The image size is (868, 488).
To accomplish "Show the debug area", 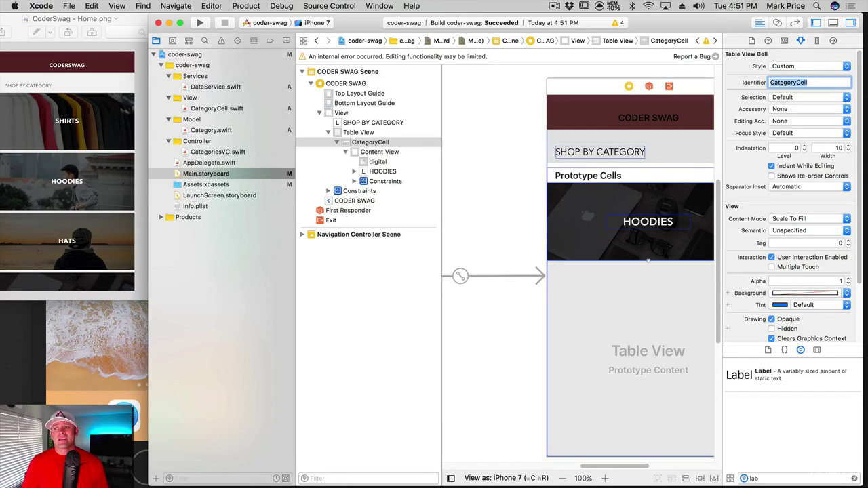I will coord(833,23).
